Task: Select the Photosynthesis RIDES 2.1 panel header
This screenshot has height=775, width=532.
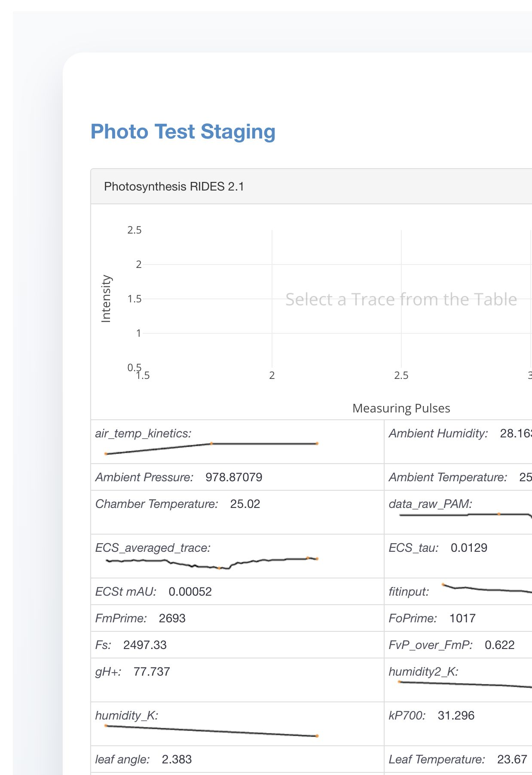Action: (311, 186)
